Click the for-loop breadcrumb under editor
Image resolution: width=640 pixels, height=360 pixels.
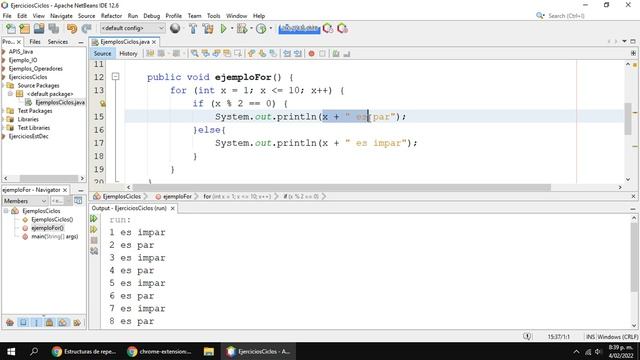(x=237, y=196)
